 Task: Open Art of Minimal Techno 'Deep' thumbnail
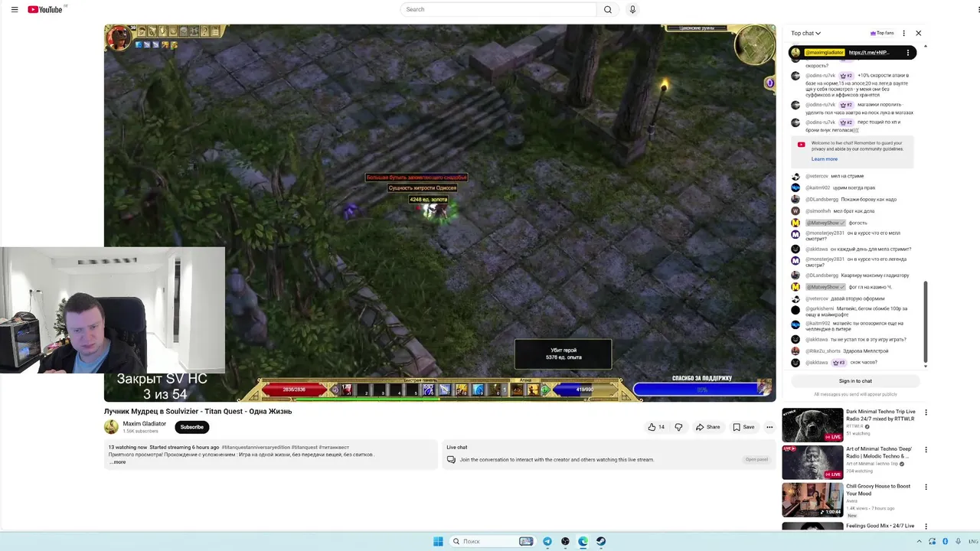point(812,462)
